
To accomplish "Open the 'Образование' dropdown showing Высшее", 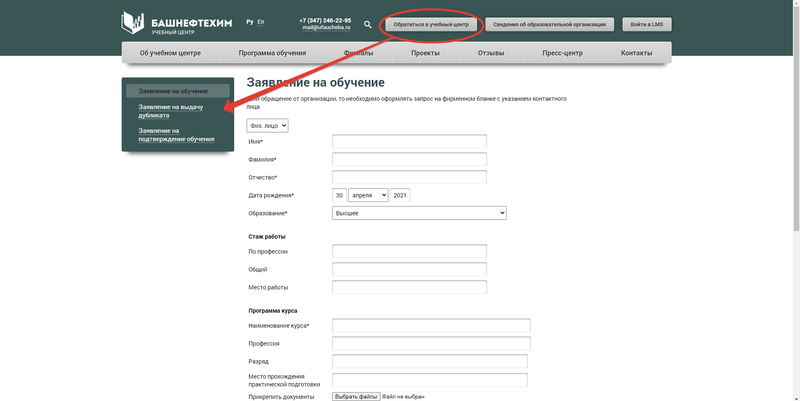I will pyautogui.click(x=419, y=213).
